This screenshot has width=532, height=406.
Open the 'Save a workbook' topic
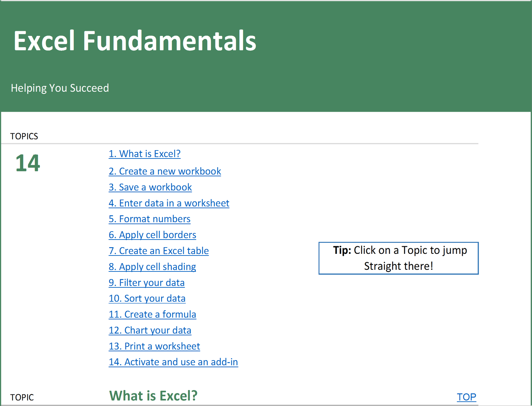click(150, 187)
